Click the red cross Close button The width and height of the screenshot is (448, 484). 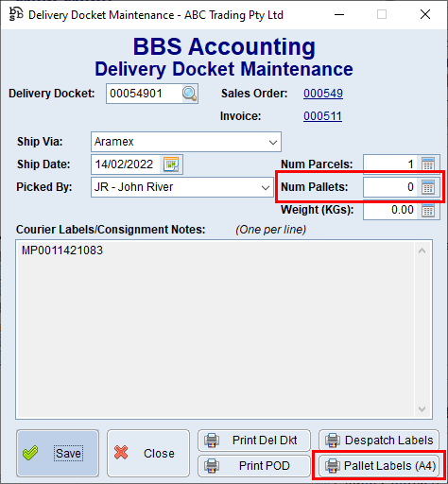tap(148, 453)
